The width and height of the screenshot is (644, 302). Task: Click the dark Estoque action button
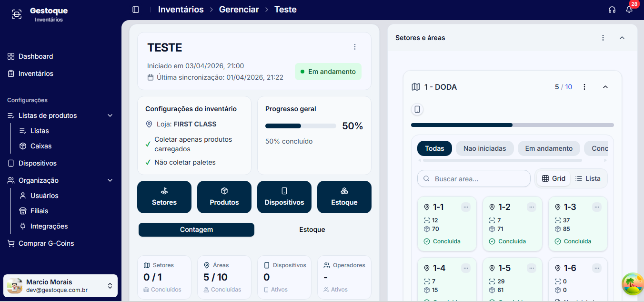(344, 197)
